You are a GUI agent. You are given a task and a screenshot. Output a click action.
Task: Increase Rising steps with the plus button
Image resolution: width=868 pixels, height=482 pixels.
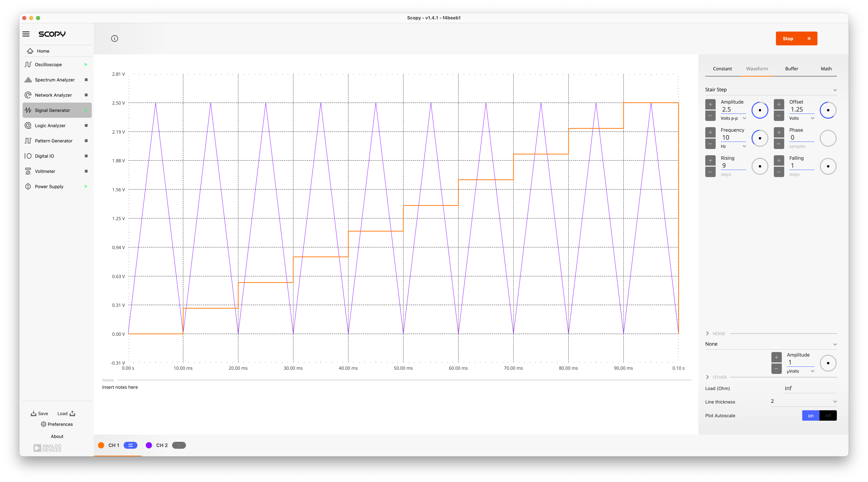coord(710,160)
